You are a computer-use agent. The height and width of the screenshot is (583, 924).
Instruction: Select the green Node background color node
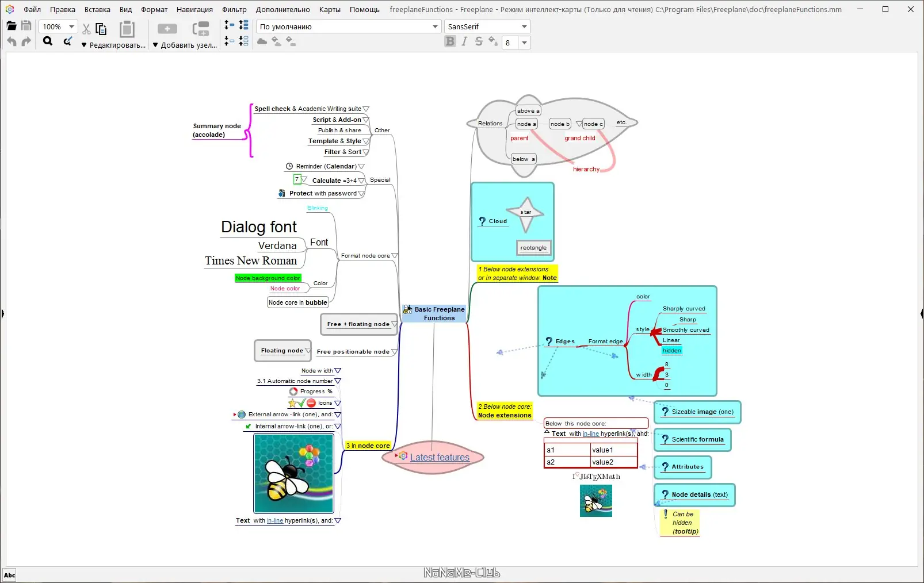pos(268,278)
